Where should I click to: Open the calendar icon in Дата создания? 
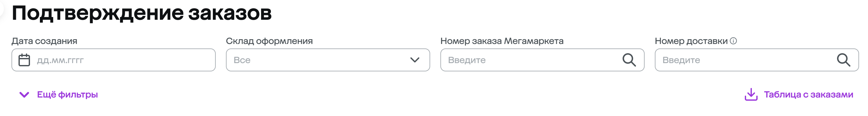[24, 60]
